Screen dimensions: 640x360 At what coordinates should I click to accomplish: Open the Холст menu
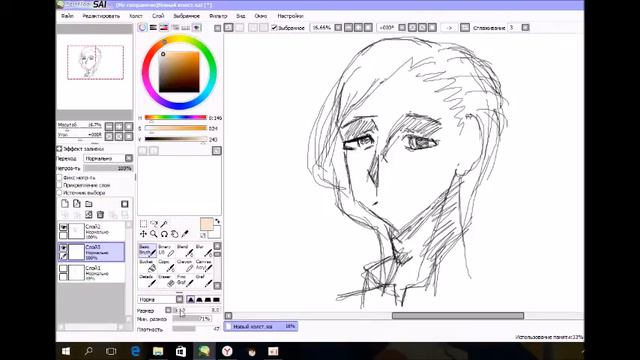(x=136, y=16)
